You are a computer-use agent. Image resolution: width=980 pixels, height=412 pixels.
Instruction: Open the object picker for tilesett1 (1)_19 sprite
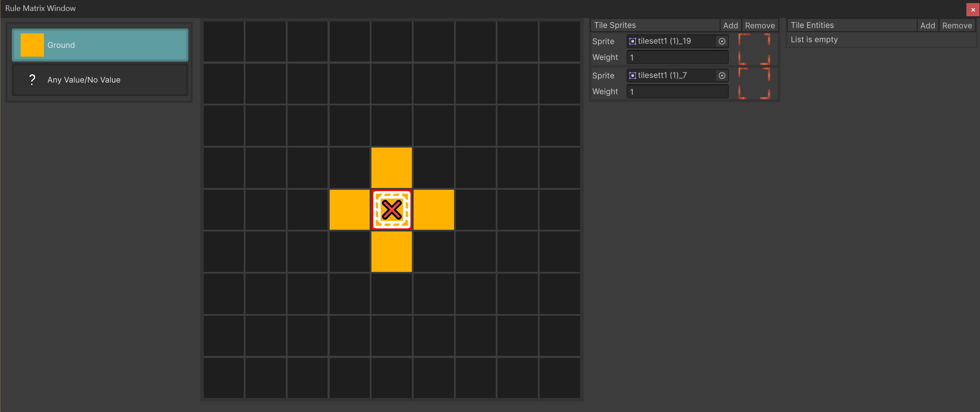click(721, 41)
